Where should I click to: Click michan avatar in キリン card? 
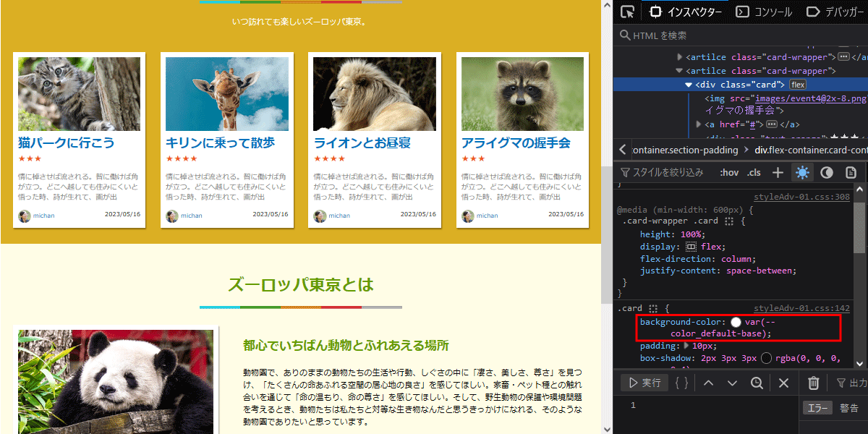click(x=172, y=216)
